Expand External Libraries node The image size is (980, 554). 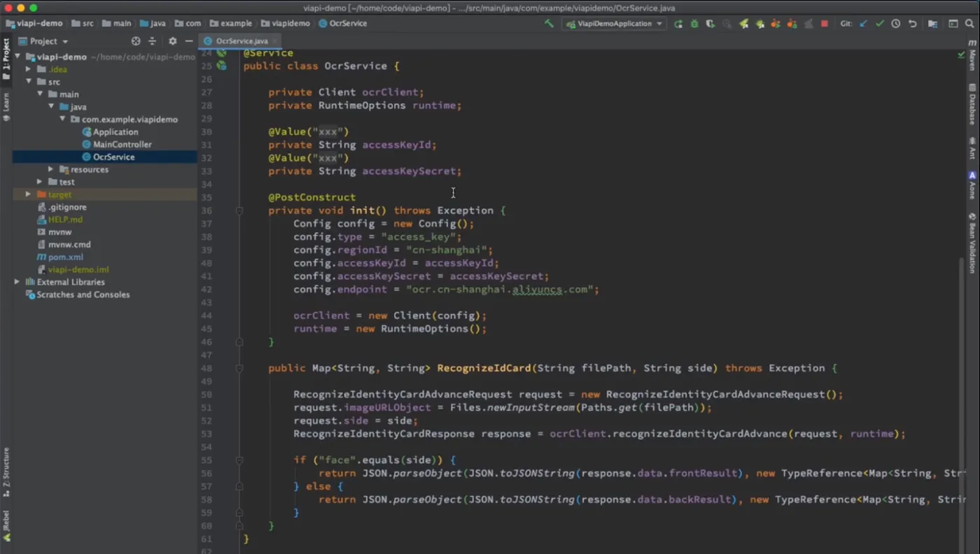[x=17, y=282]
